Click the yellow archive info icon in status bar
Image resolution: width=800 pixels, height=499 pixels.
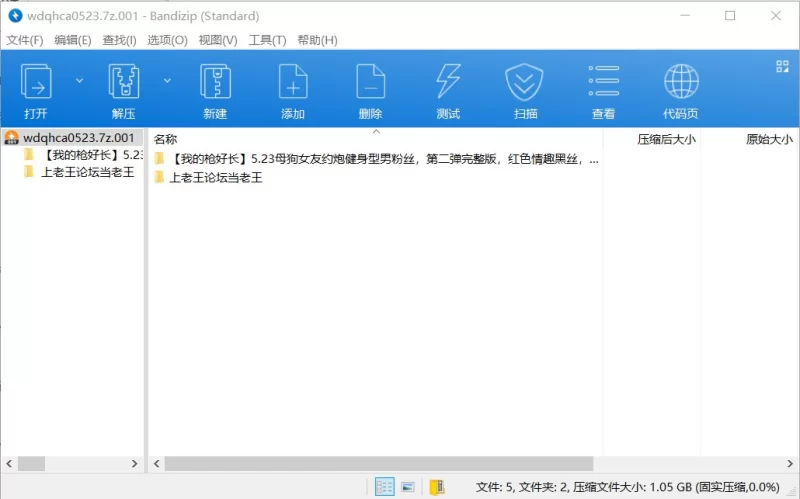[437, 487]
